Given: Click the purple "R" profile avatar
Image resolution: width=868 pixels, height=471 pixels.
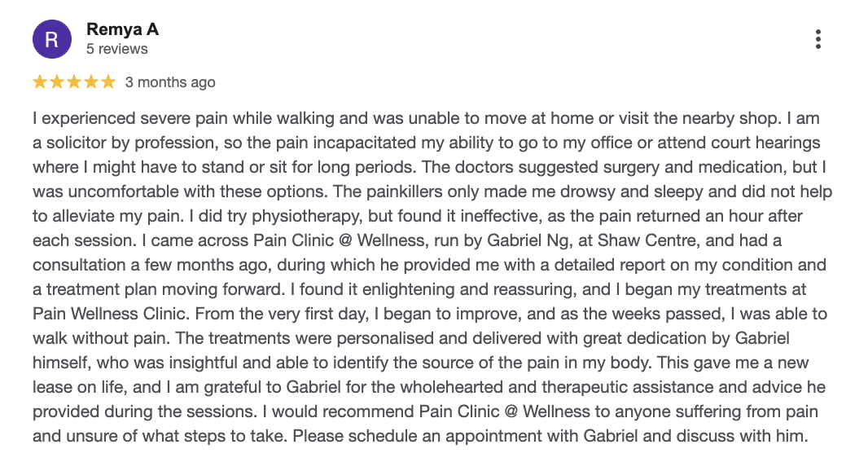Looking at the screenshot, I should (x=51, y=39).
